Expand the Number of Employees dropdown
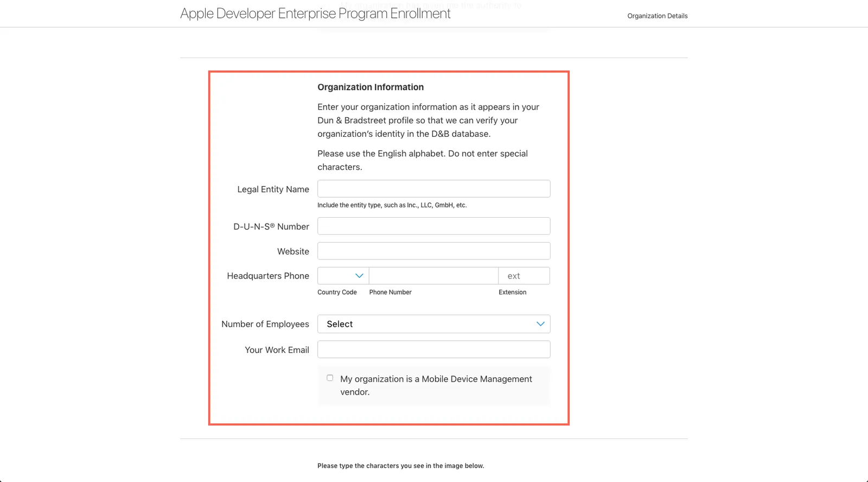This screenshot has height=482, width=868. click(433, 324)
